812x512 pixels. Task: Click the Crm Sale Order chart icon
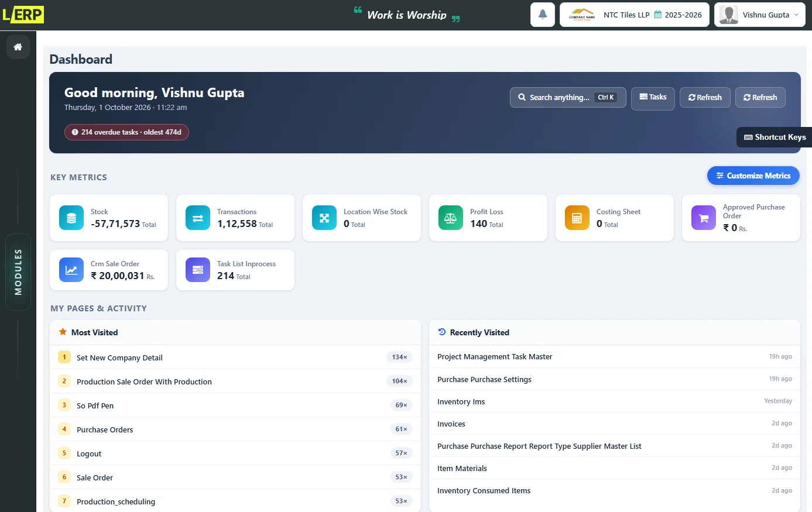pyautogui.click(x=71, y=270)
